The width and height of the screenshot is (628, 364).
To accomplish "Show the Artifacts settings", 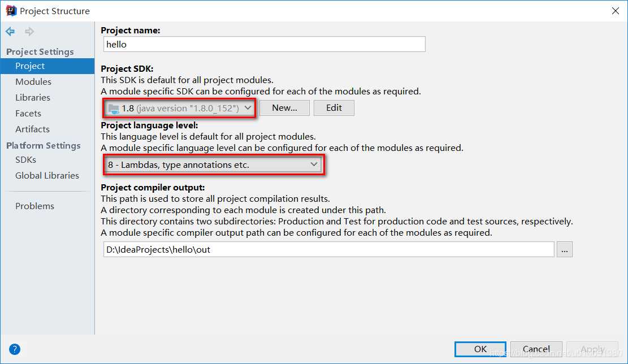I will [x=32, y=129].
